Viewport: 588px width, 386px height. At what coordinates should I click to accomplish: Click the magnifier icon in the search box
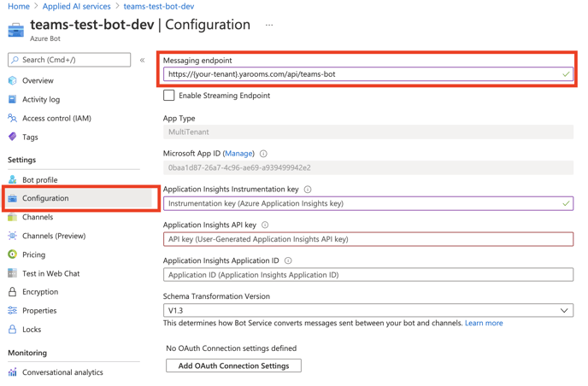tap(15, 60)
